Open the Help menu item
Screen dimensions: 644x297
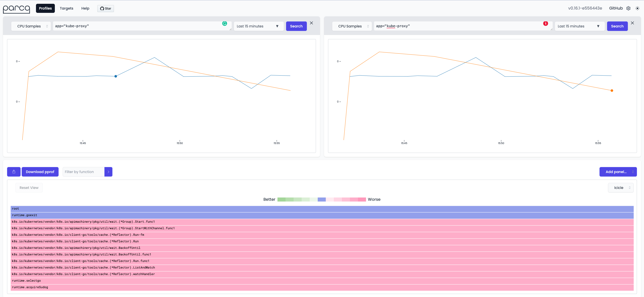pyautogui.click(x=85, y=8)
